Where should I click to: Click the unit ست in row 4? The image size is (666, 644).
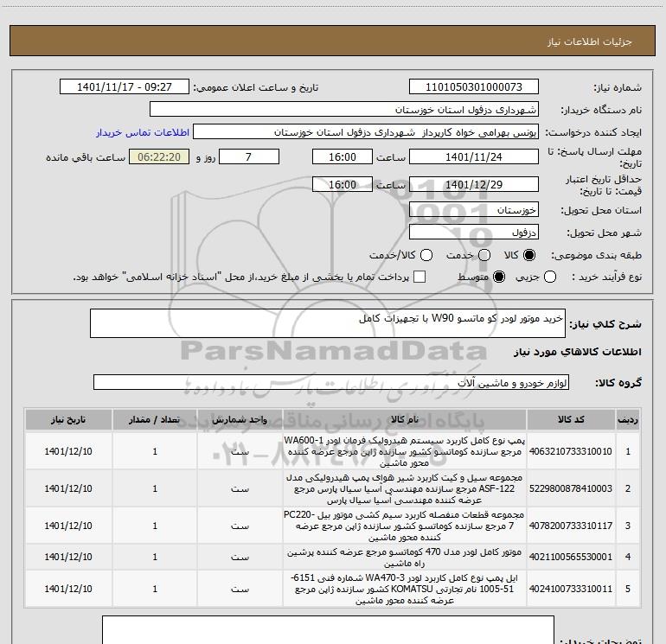click(240, 557)
